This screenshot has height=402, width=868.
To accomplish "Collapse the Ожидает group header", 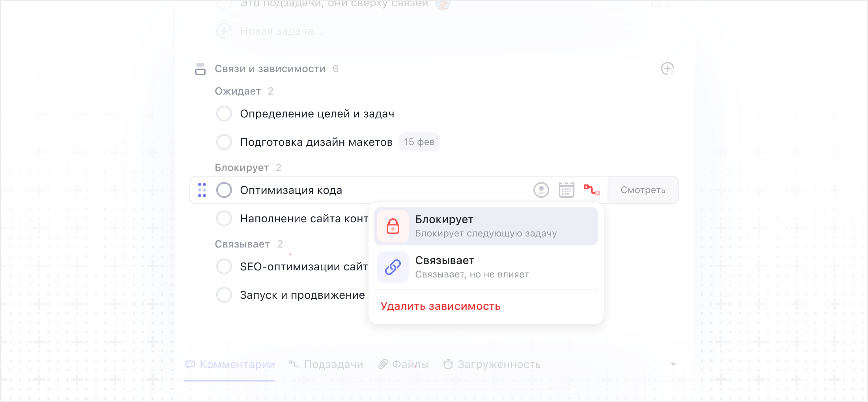I will 238,91.
